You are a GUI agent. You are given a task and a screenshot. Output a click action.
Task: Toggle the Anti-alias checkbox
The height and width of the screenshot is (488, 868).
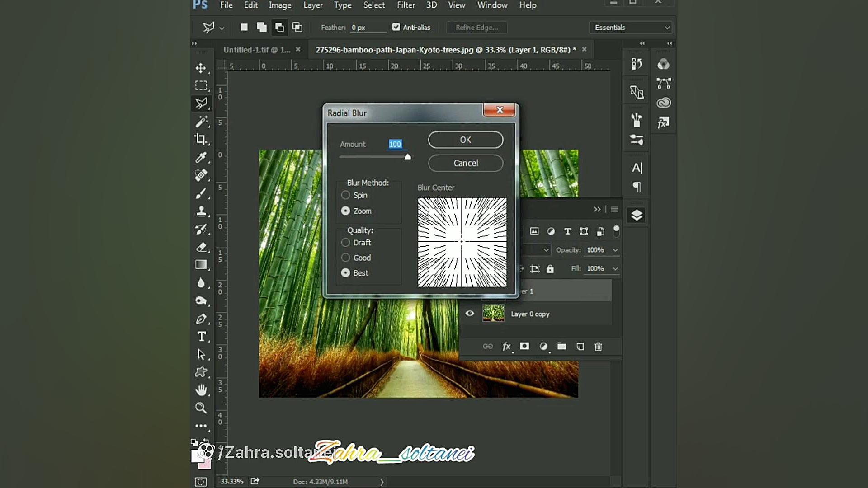[x=396, y=27]
